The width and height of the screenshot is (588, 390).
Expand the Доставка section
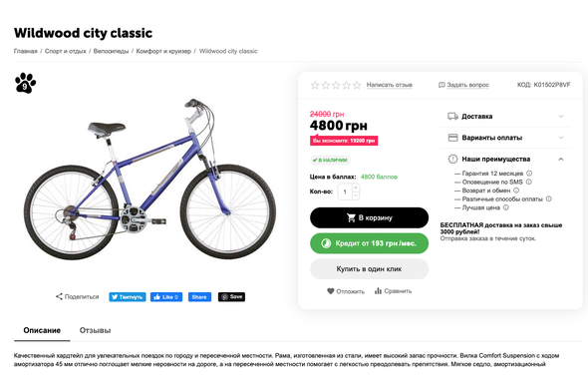coord(505,117)
